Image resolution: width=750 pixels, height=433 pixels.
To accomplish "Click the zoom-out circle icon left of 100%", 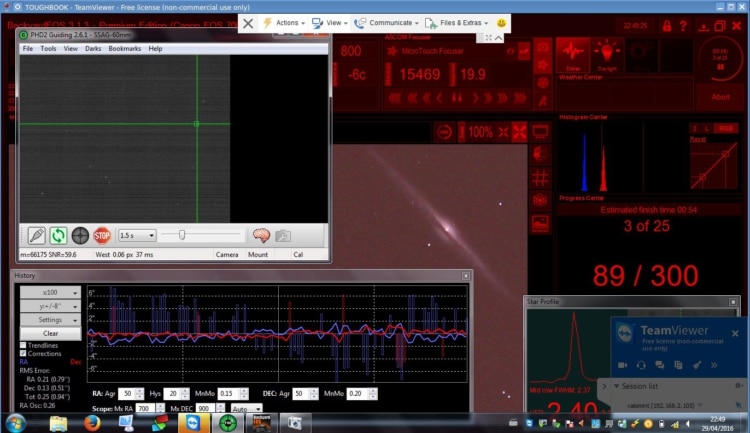I will coord(444,132).
